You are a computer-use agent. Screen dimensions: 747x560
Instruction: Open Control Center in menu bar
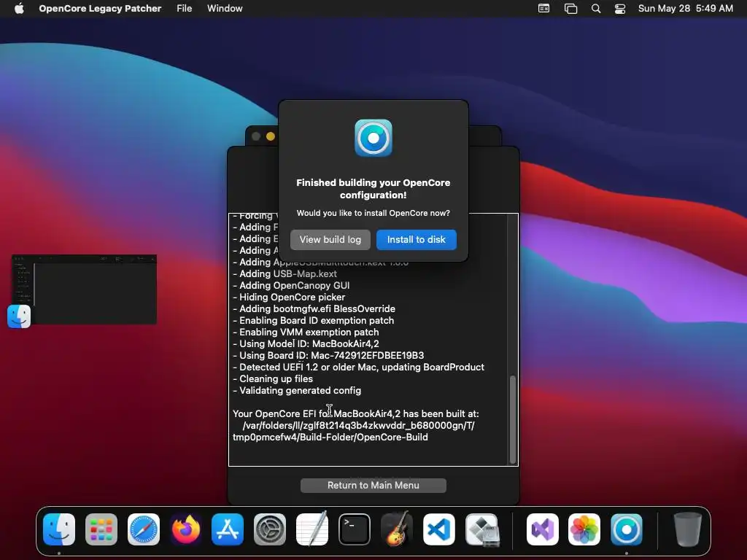point(620,8)
